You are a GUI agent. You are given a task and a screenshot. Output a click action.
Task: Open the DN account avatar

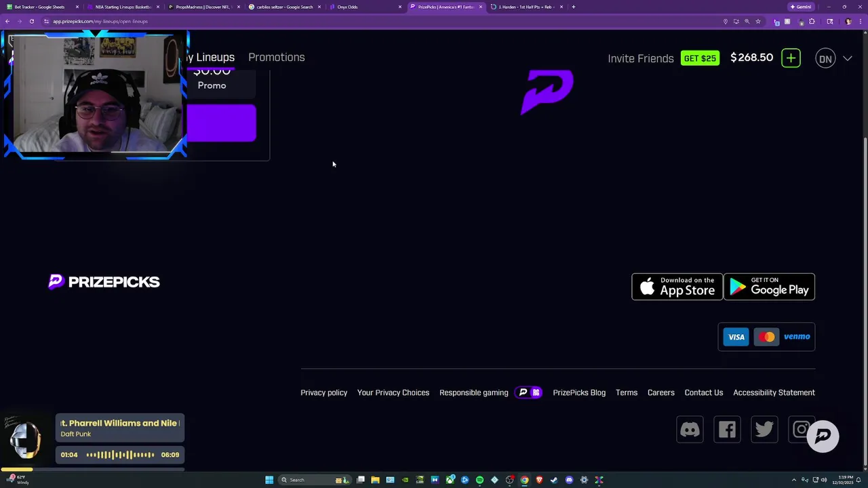coord(825,58)
